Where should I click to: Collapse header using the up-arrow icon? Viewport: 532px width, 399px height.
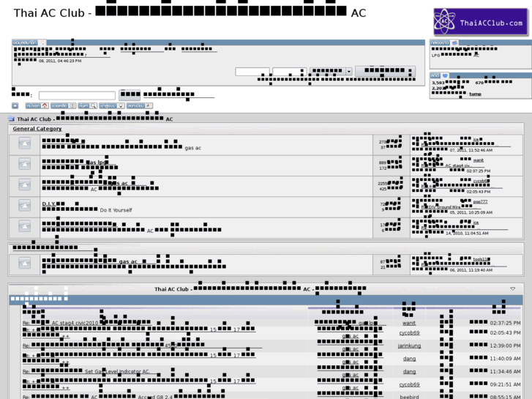point(15,106)
